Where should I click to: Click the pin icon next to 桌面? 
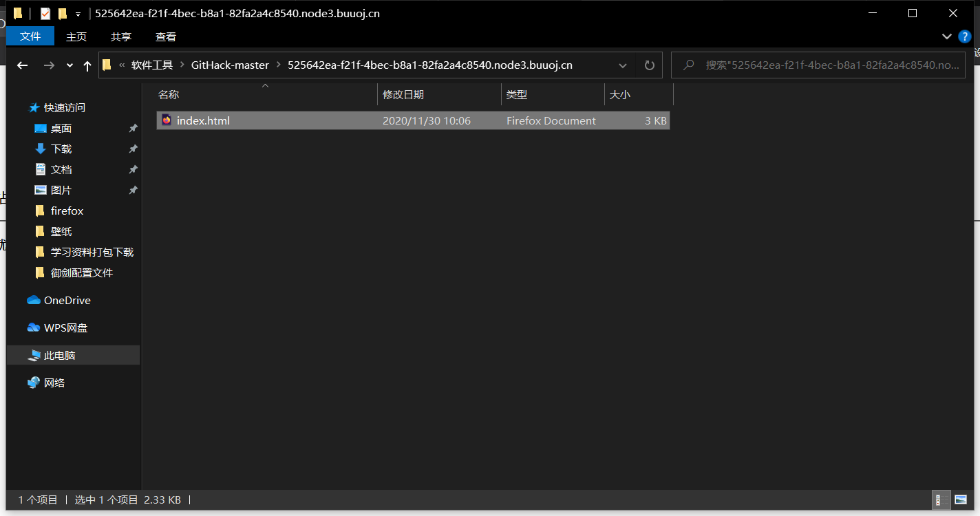(x=133, y=129)
